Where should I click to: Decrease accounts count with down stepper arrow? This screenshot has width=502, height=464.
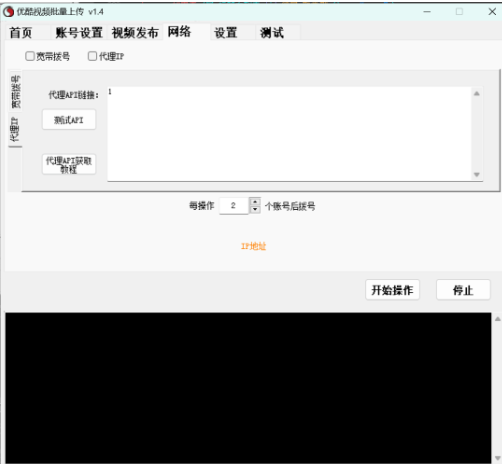pyautogui.click(x=255, y=210)
